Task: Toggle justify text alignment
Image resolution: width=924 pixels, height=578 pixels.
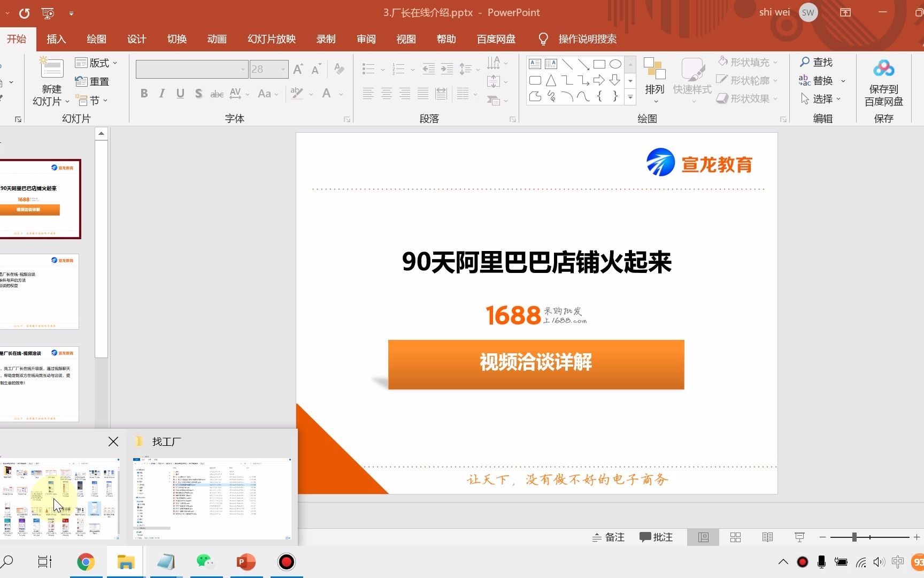Action: [423, 94]
